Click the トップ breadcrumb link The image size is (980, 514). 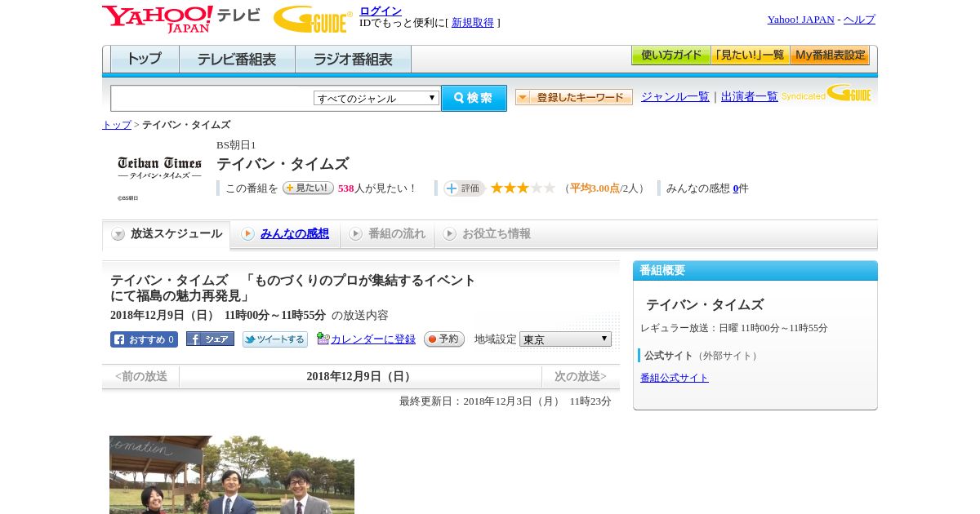pyautogui.click(x=117, y=125)
